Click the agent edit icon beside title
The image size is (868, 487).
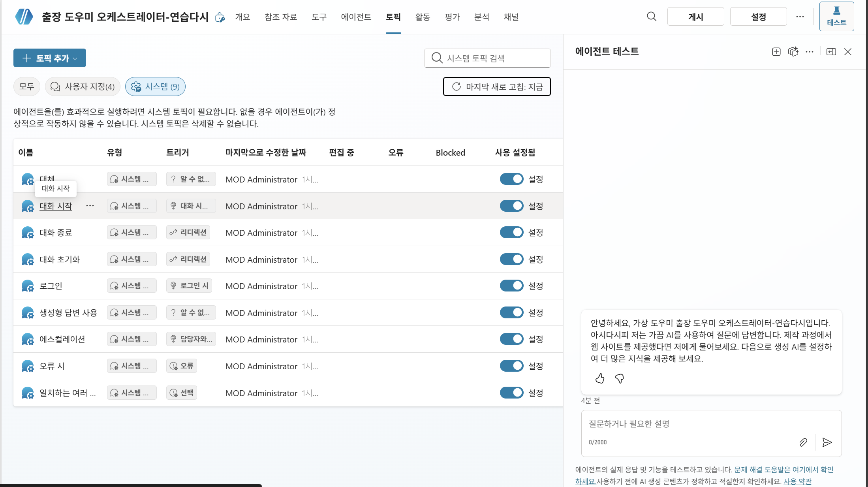[220, 17]
